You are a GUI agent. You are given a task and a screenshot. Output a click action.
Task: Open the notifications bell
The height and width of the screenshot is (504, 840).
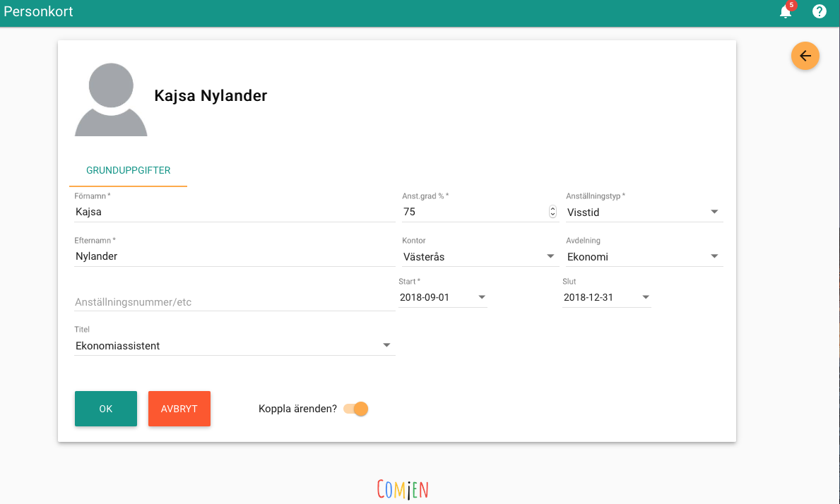click(786, 12)
